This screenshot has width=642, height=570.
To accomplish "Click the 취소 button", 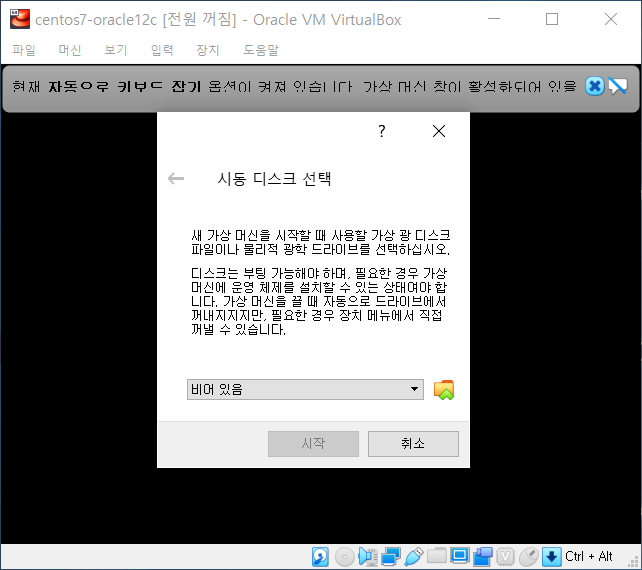I will pos(413,443).
